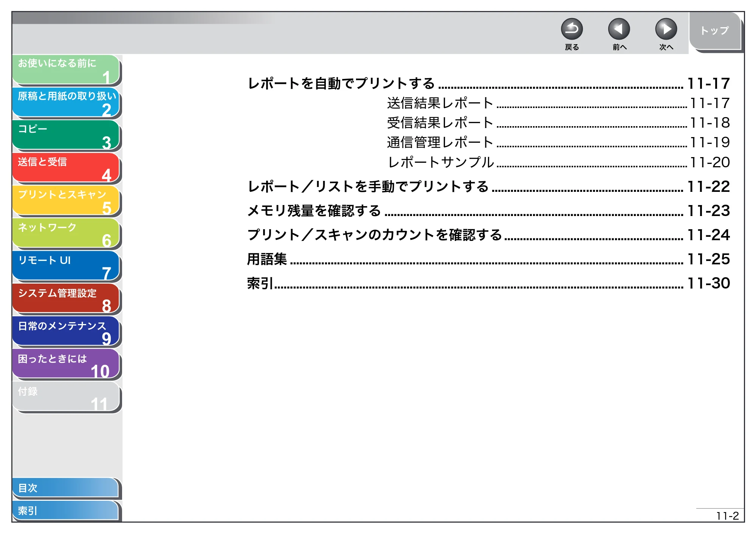756x534 pixels.
Task: Click the 次へ next page arrow icon
Action: (666, 29)
